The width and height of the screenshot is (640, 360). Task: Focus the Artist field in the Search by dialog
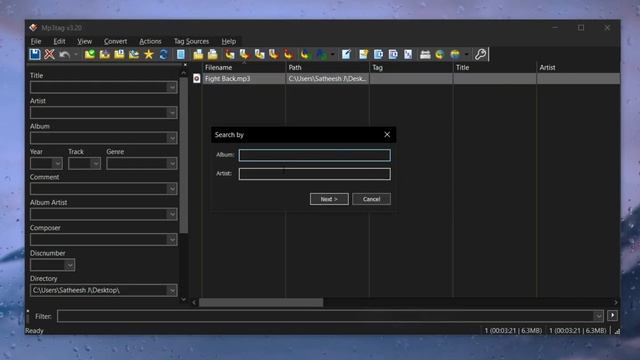click(314, 174)
